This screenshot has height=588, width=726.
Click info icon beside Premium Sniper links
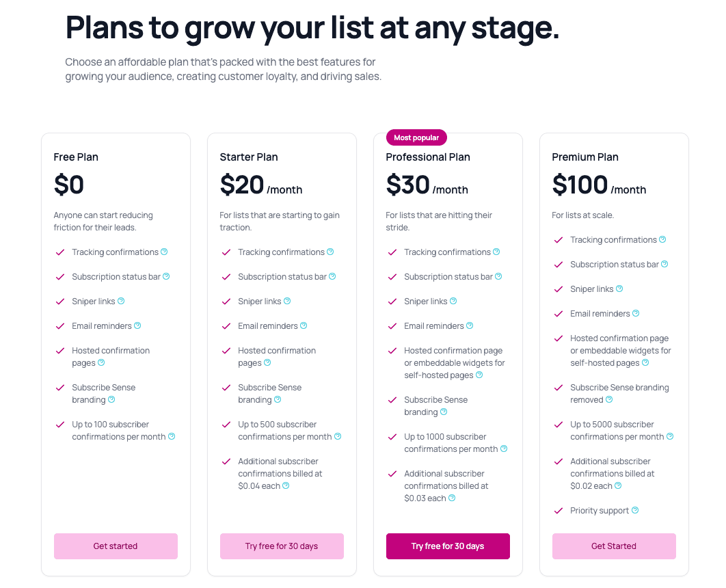pos(619,289)
